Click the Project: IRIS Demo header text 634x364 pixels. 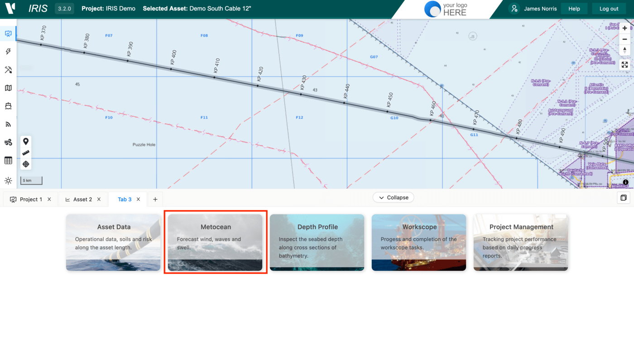tap(108, 9)
